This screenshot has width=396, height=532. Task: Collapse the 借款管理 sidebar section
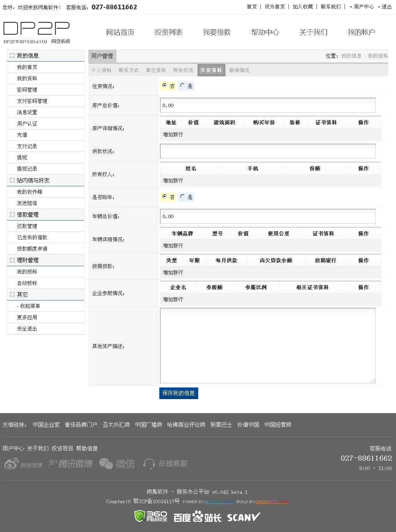[12, 215]
